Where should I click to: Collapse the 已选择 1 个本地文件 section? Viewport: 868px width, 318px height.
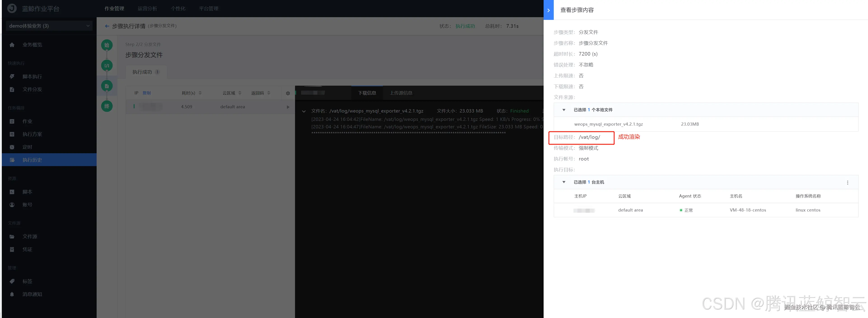(564, 110)
